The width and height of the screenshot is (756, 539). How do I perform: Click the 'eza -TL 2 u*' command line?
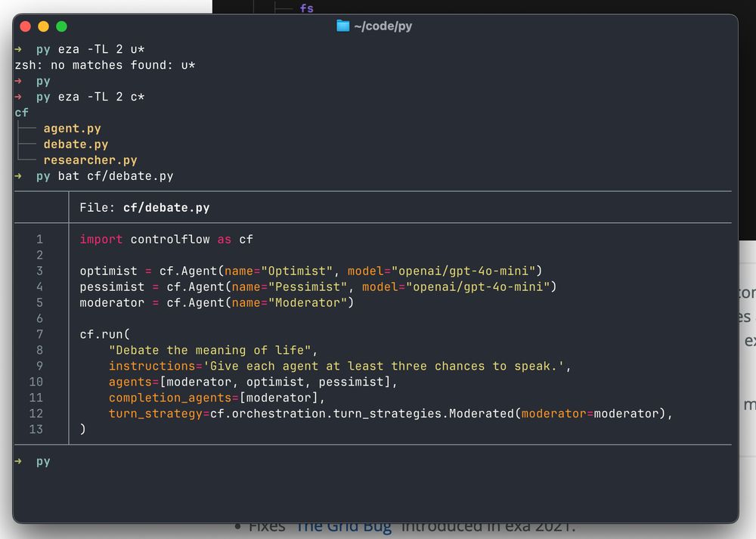pos(101,49)
